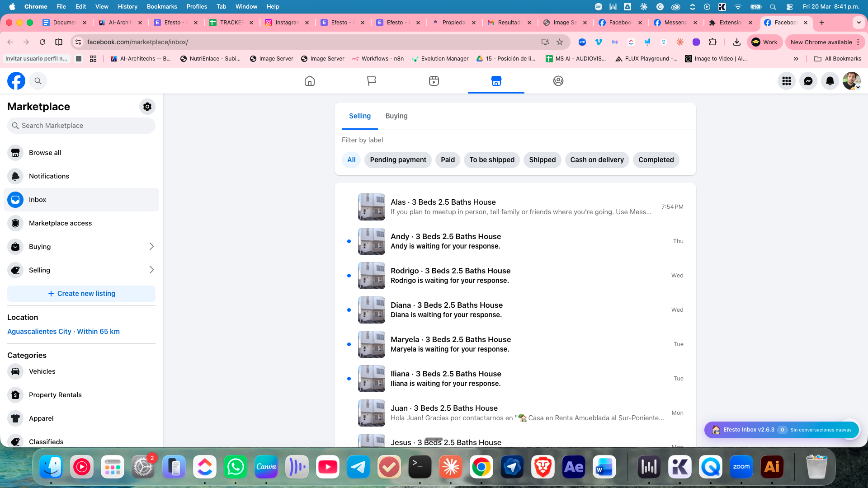Click the Facebook search magnifier icon
Screen dimensions: 868x488
[38, 81]
